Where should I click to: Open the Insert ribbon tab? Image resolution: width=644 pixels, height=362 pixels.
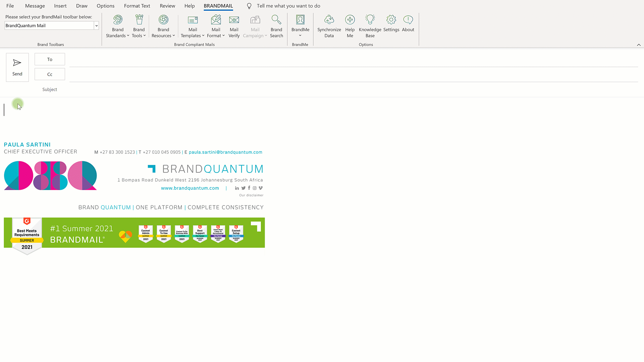click(60, 6)
